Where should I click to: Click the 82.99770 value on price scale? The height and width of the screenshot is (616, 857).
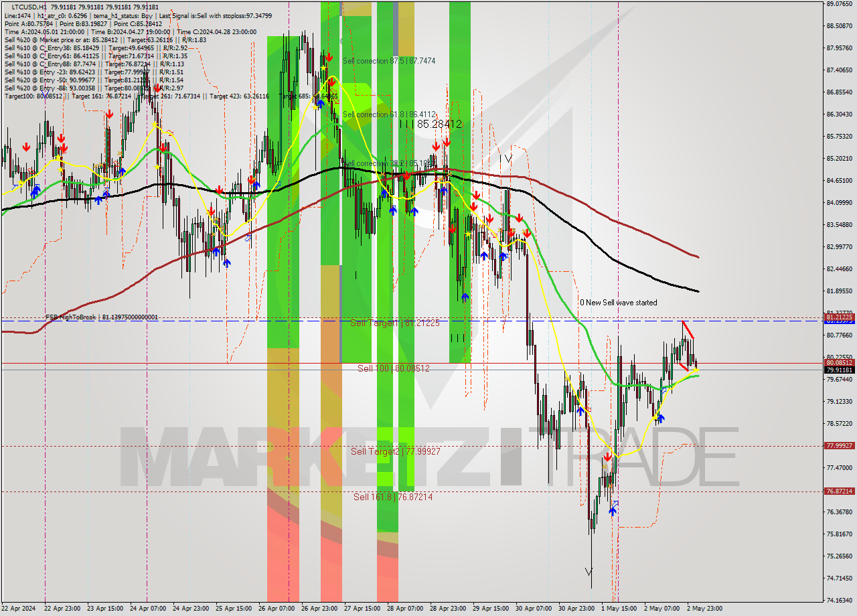point(840,247)
